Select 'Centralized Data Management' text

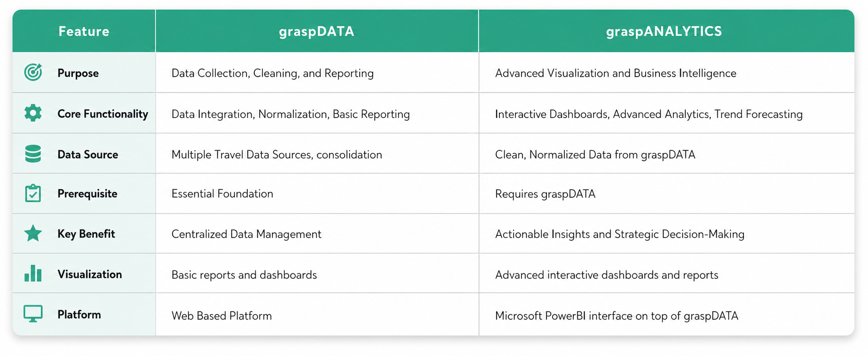click(246, 234)
